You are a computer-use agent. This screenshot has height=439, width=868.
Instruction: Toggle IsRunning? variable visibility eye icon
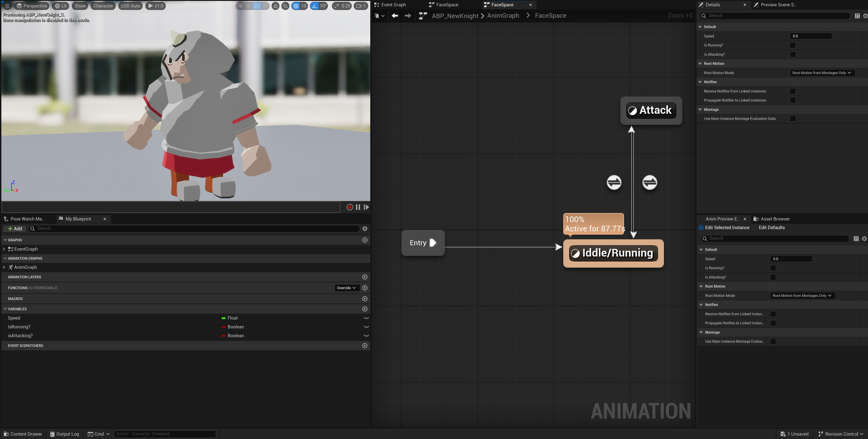click(366, 327)
